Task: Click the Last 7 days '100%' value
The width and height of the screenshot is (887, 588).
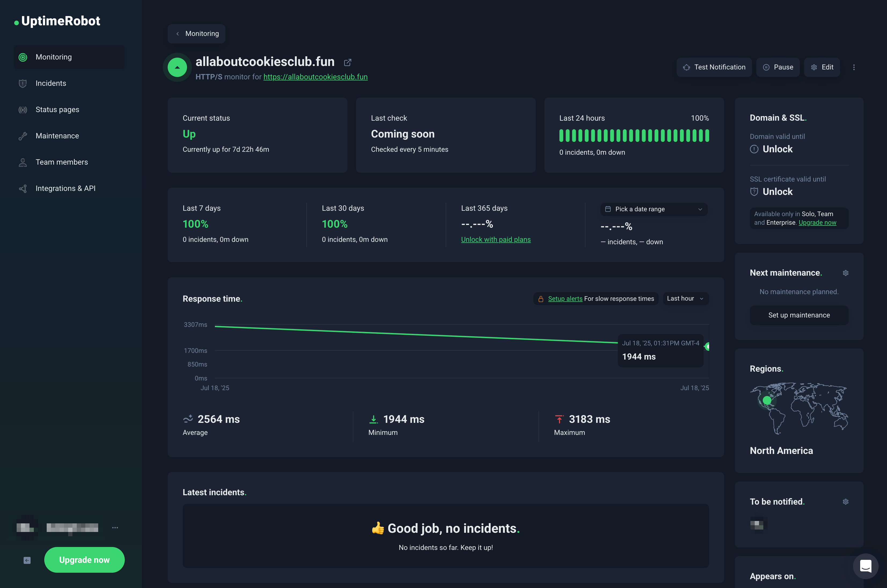Action: pyautogui.click(x=195, y=224)
